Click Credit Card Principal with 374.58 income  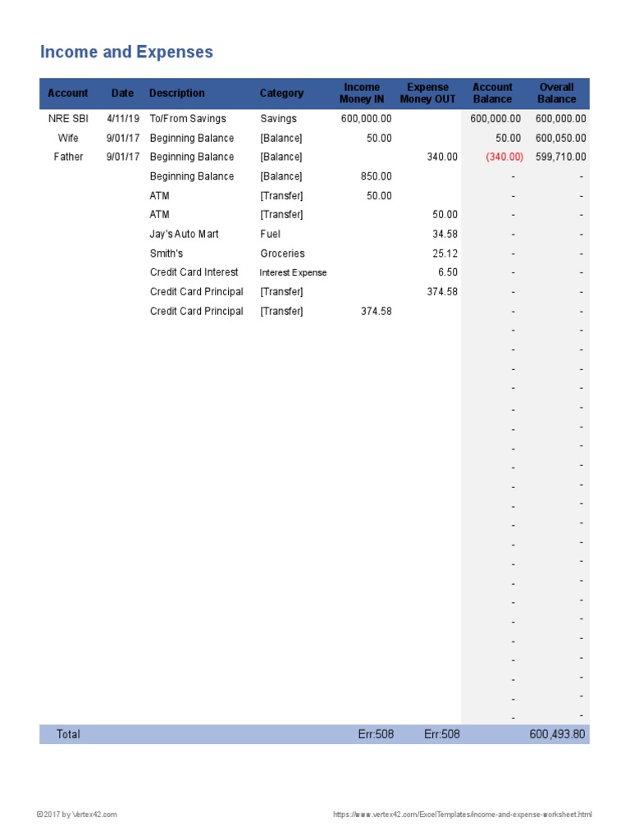tap(197, 311)
